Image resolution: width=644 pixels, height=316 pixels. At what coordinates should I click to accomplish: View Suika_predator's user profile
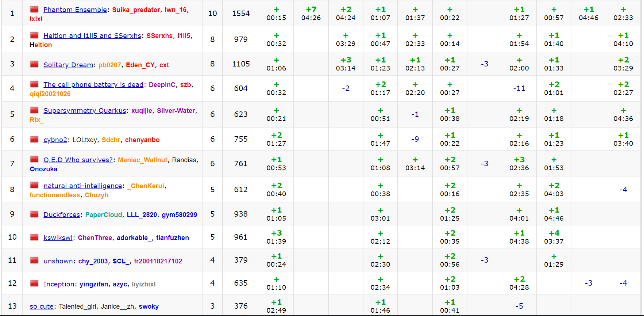pyautogui.click(x=136, y=10)
